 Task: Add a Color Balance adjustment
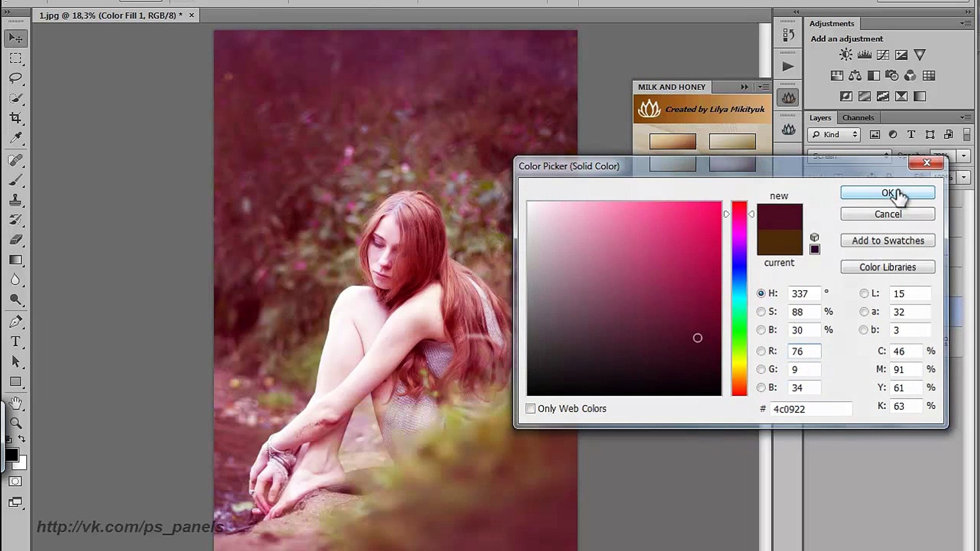855,76
